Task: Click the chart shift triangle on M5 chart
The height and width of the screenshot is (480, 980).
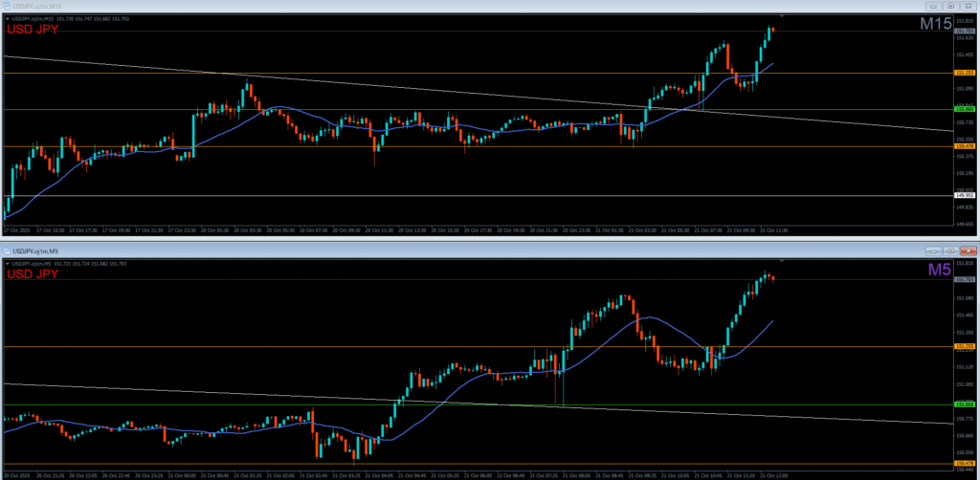Action: [x=783, y=261]
